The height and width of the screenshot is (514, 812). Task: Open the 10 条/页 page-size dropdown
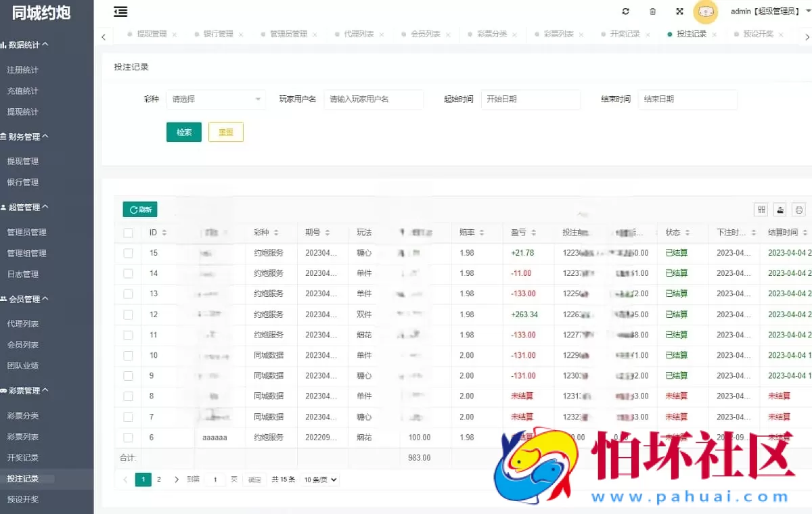[x=319, y=480]
